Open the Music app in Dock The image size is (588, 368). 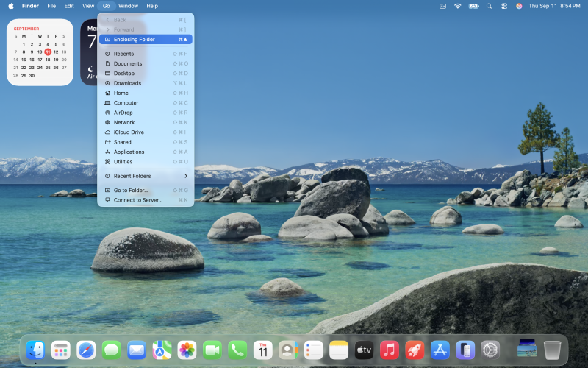[390, 350]
